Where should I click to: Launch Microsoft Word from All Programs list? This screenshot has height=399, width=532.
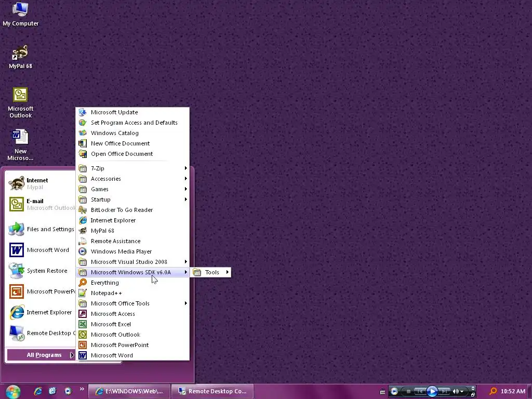click(x=132, y=355)
